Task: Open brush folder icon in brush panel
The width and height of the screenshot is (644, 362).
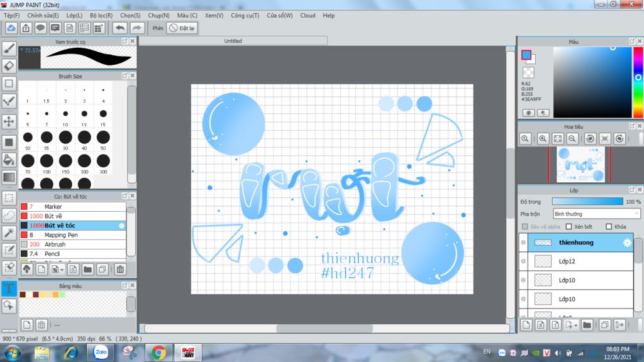Action: [x=87, y=269]
